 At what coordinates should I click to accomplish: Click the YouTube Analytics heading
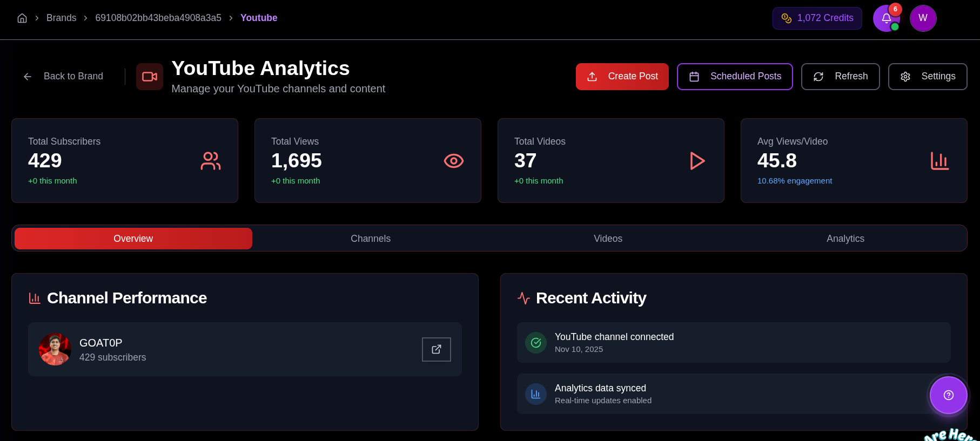pos(260,69)
